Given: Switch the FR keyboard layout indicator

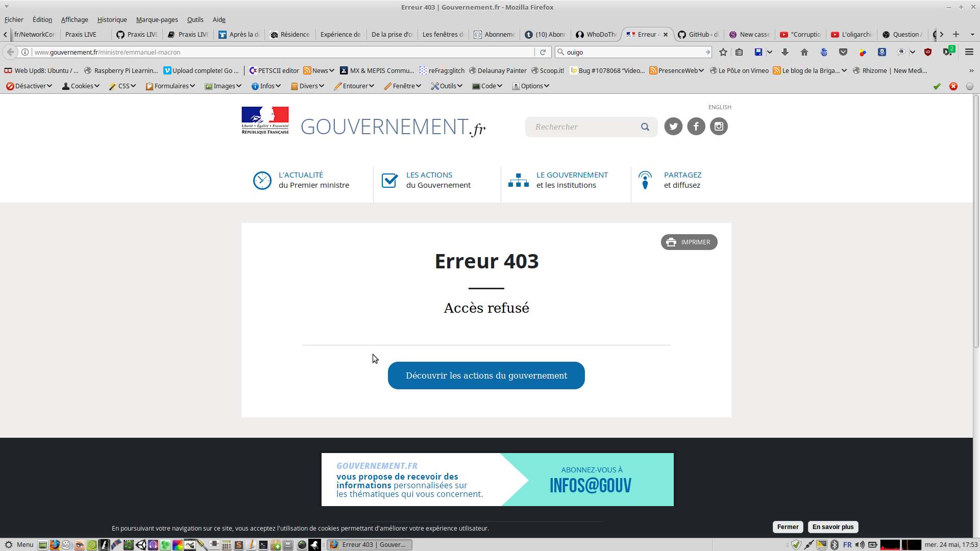Looking at the screenshot, I should (x=847, y=545).
